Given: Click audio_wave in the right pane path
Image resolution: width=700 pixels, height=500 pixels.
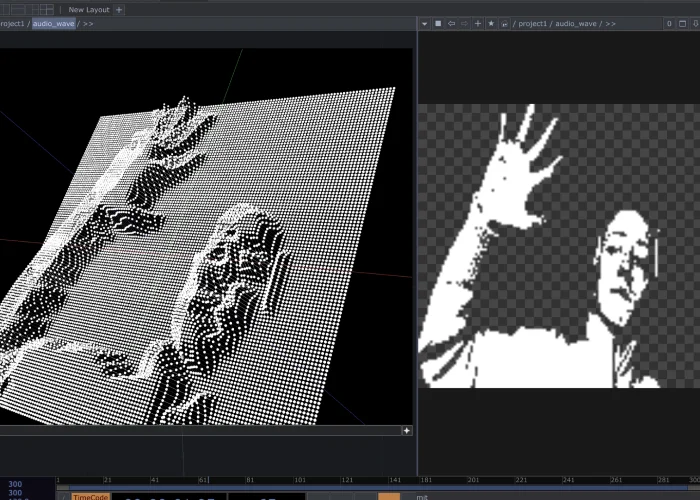Looking at the screenshot, I should click(576, 24).
